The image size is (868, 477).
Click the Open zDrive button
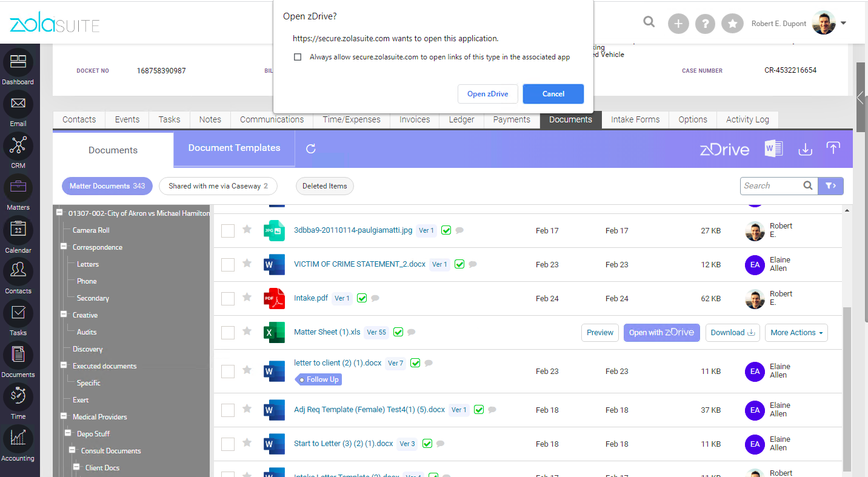[488, 94]
